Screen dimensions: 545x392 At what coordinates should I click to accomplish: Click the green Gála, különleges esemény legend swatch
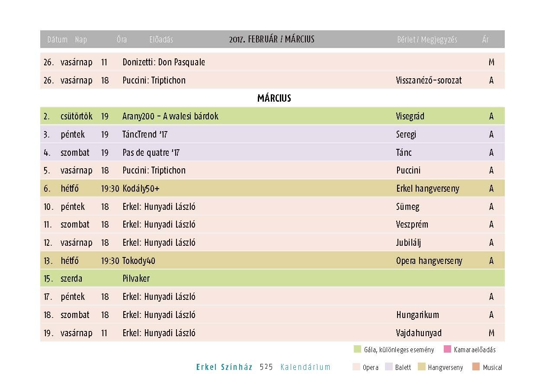click(x=357, y=349)
